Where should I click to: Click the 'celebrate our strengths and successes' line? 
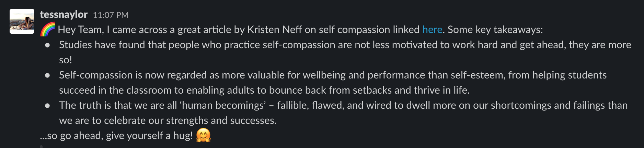[x=190, y=120]
